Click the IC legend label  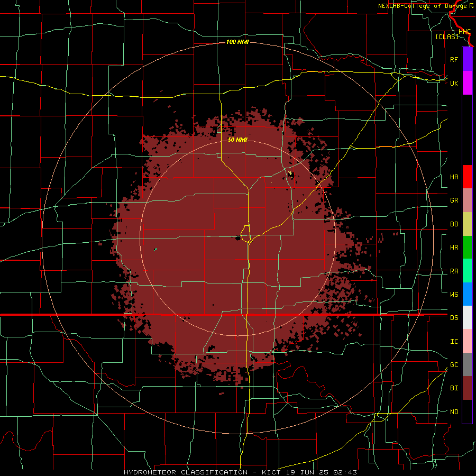pos(454,342)
